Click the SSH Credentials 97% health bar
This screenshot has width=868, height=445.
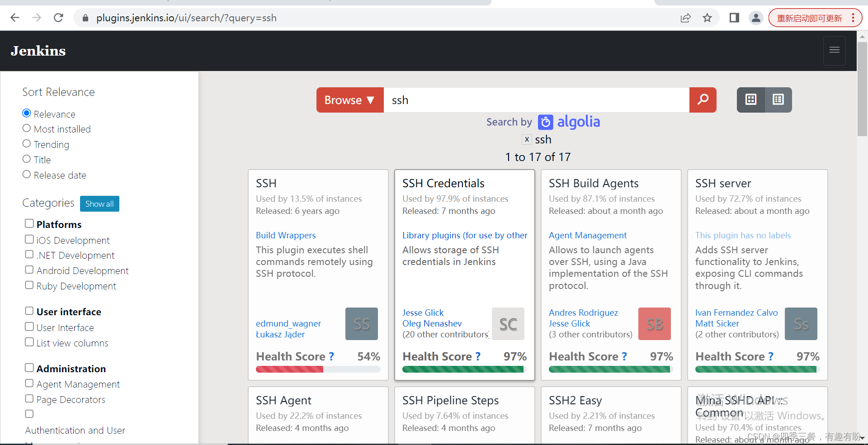465,369
